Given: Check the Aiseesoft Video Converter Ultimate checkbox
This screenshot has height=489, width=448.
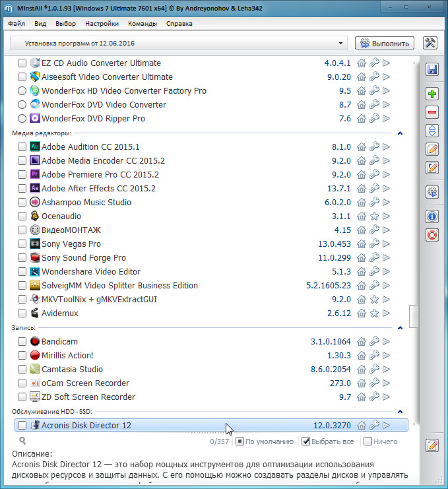Looking at the screenshot, I should click(x=22, y=77).
